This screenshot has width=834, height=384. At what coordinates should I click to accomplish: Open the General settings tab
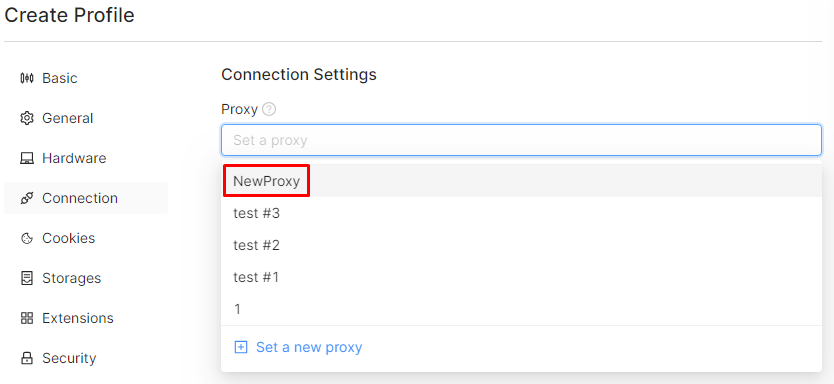tap(86, 118)
